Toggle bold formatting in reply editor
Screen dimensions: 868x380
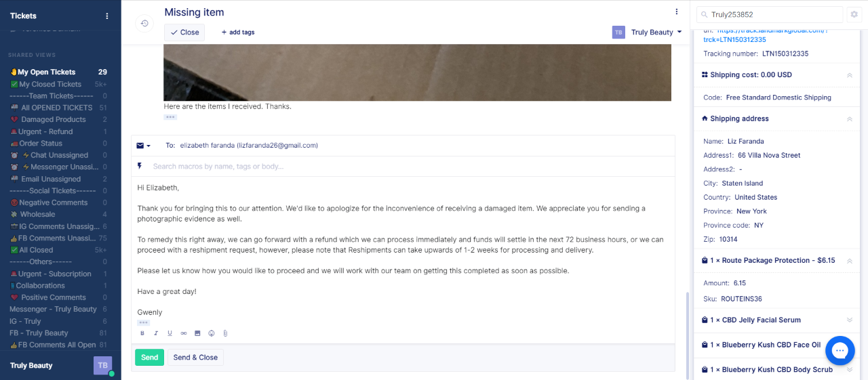coord(142,333)
